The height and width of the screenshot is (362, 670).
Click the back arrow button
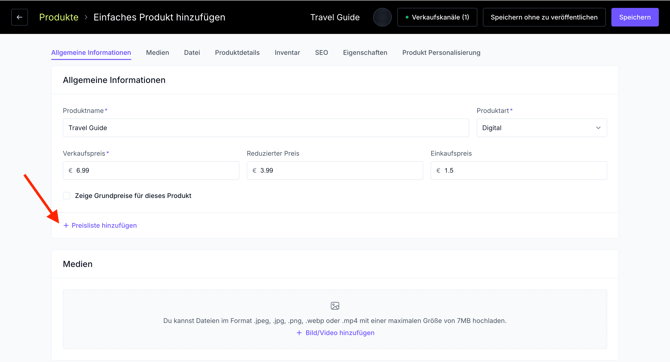pos(19,18)
